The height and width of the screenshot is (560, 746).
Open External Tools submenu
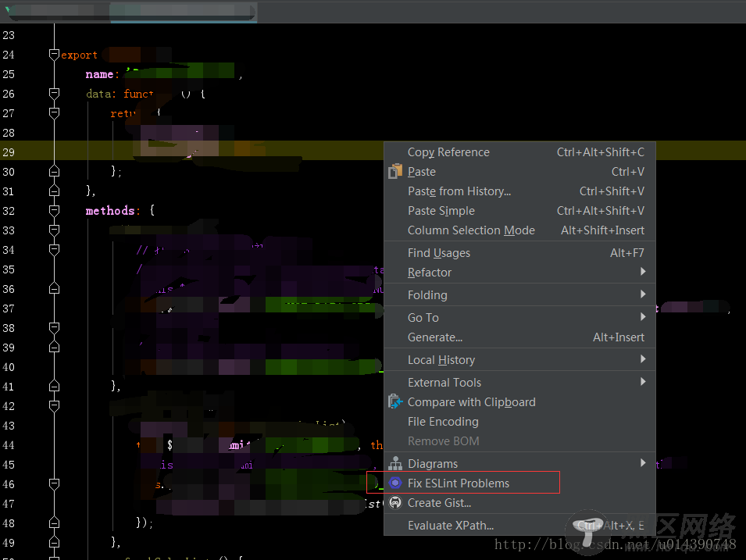pyautogui.click(x=519, y=383)
